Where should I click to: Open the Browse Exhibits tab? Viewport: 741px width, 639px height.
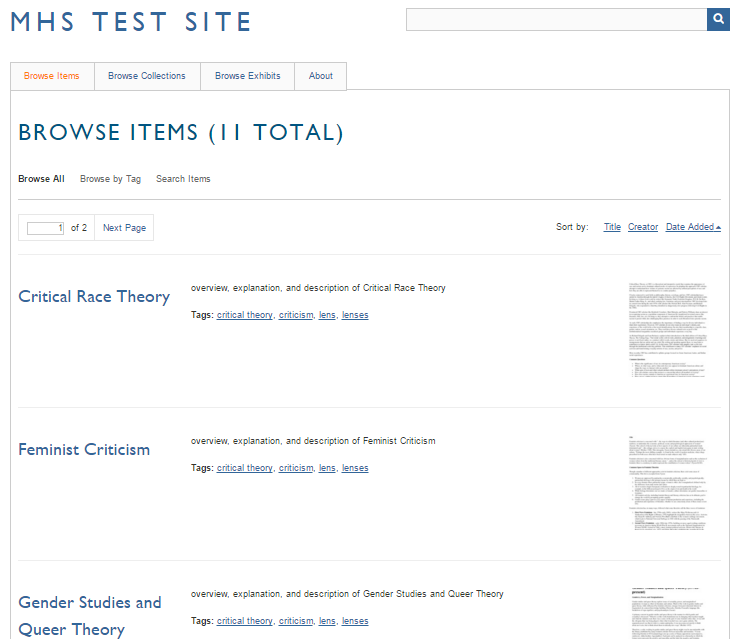[x=248, y=76]
